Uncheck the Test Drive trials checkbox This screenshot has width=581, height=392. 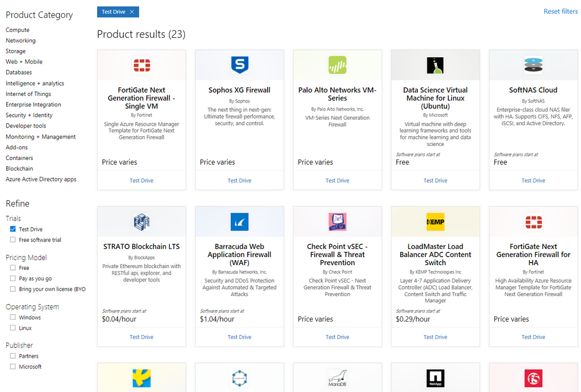(x=13, y=229)
